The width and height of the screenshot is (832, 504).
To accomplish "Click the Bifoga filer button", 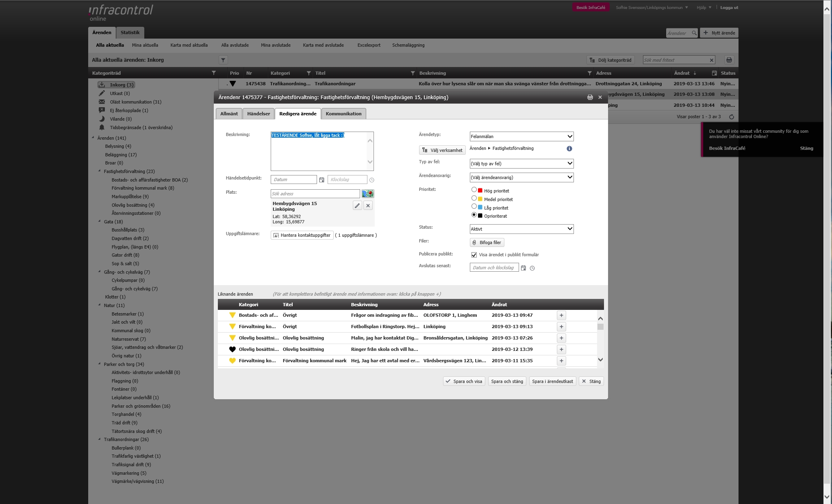I will [x=487, y=242].
